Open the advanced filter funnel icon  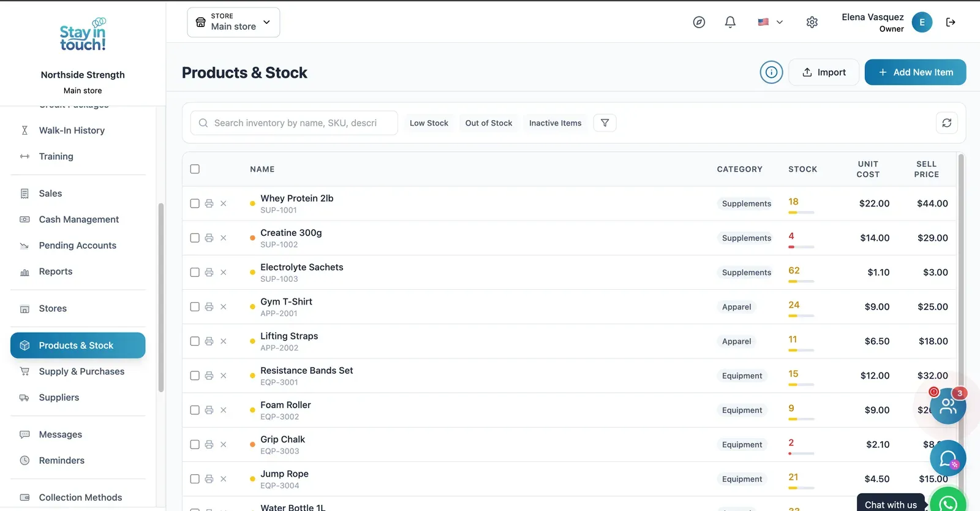pyautogui.click(x=605, y=123)
